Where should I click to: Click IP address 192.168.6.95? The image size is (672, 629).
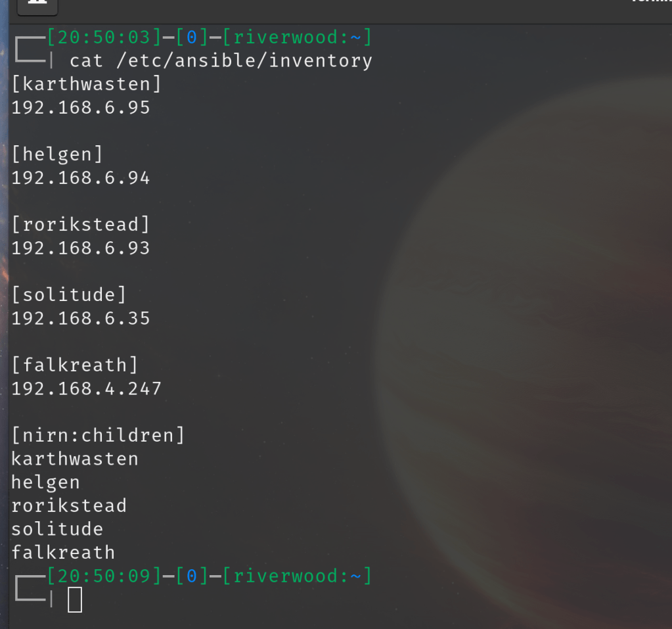pos(81,108)
